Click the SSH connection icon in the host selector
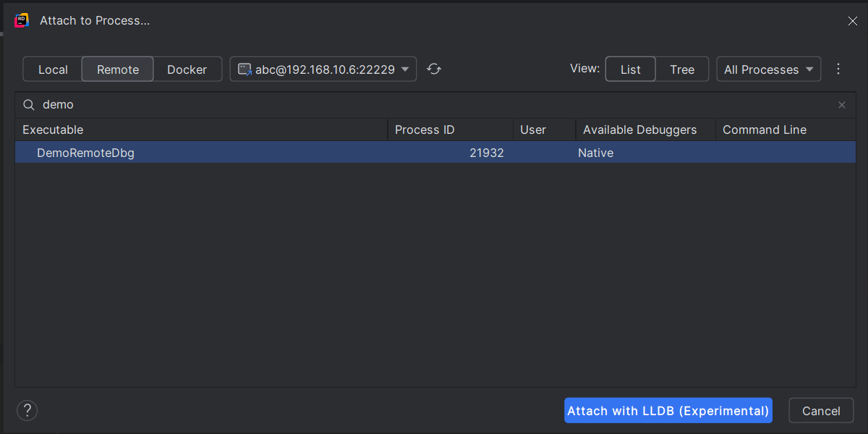The image size is (868, 434). point(244,69)
